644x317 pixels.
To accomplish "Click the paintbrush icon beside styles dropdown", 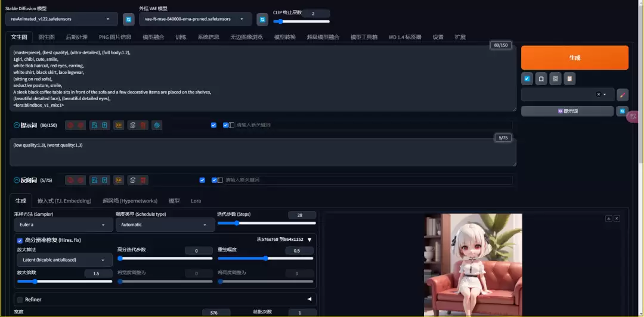I will click(623, 95).
